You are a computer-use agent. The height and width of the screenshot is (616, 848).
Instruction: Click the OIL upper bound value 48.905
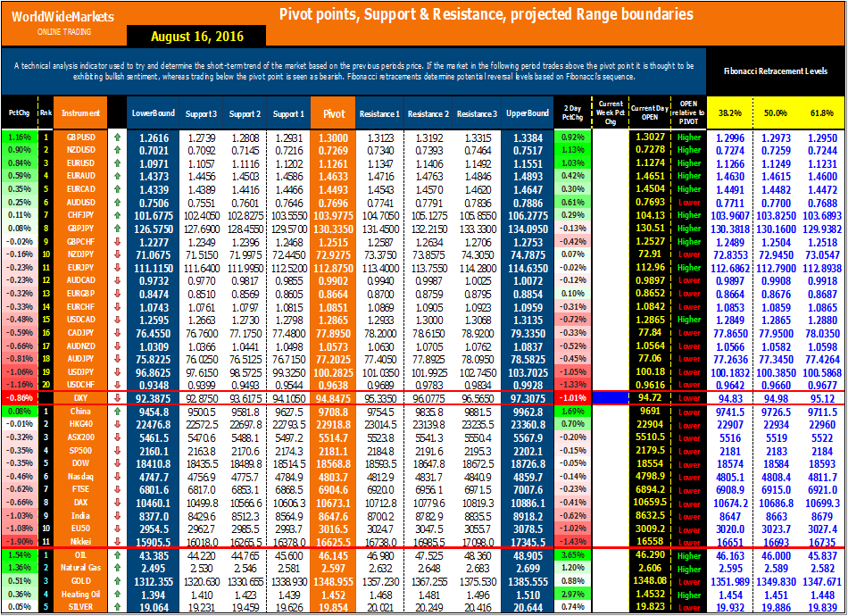[528, 556]
